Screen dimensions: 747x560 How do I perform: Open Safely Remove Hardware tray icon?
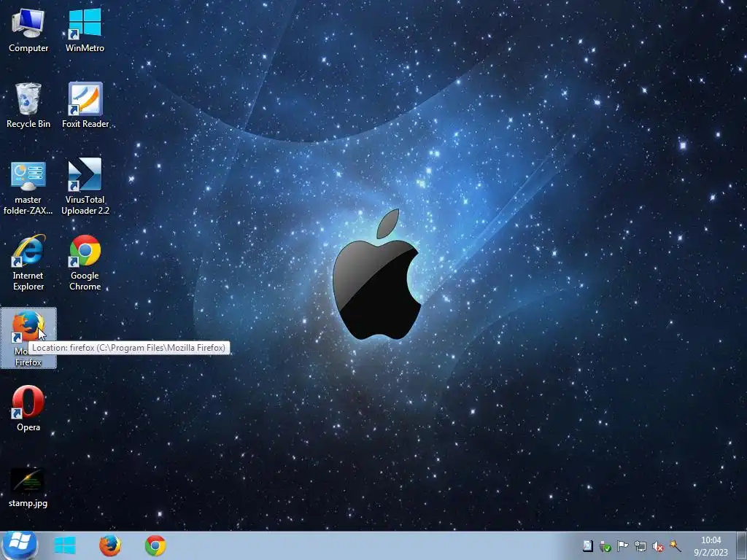[605, 546]
